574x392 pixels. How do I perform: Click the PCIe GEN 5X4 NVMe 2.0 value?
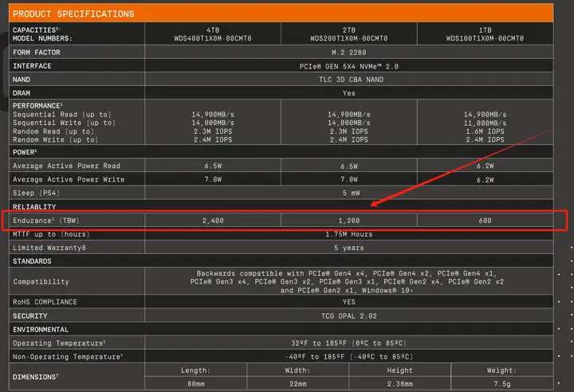349,66
